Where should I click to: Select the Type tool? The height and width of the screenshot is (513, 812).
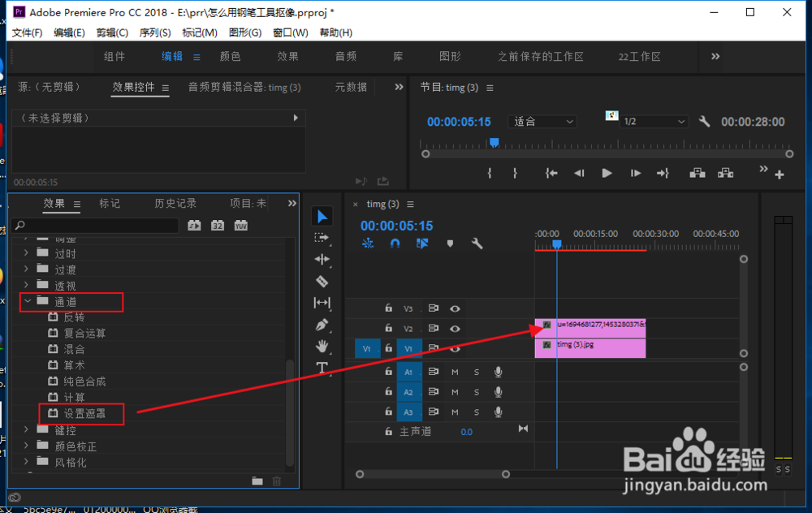click(x=322, y=368)
